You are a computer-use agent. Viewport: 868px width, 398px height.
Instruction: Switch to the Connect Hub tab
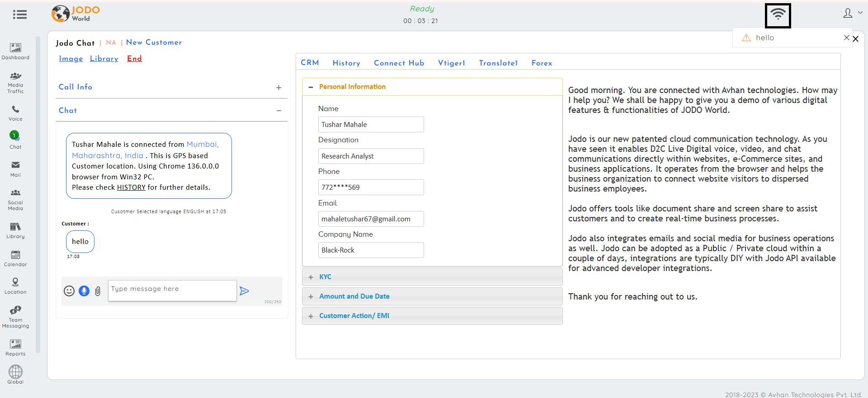click(399, 63)
